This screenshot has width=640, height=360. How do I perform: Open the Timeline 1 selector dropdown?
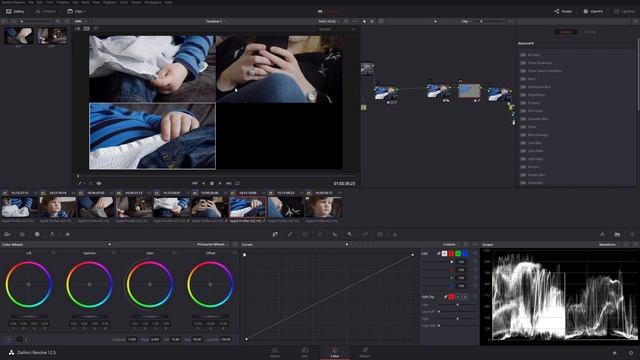tap(216, 21)
